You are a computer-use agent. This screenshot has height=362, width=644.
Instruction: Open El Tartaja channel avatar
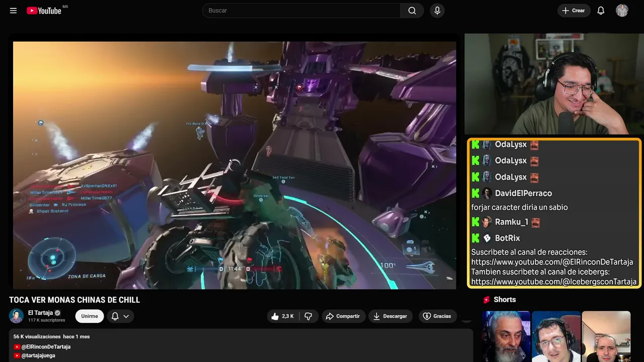(x=17, y=316)
